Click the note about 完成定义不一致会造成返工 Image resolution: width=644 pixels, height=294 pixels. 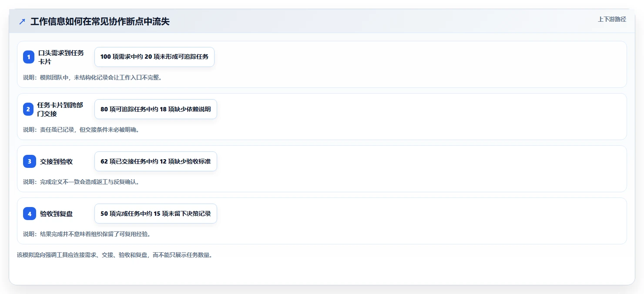pos(81,182)
